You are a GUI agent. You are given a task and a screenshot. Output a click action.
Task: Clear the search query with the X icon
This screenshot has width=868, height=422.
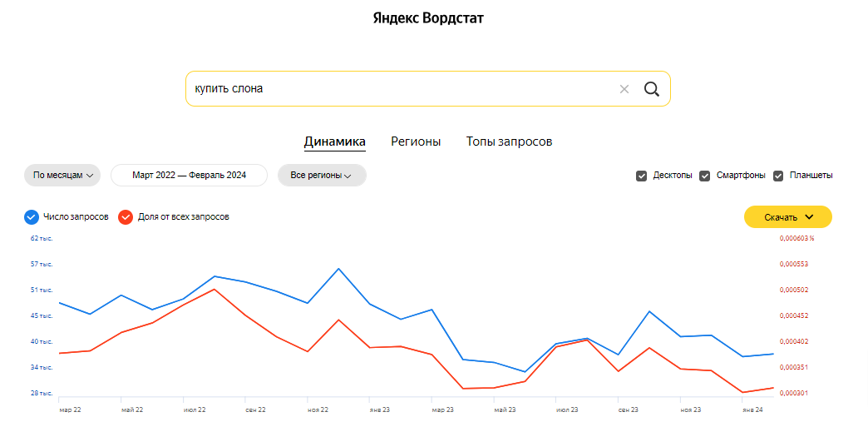pyautogui.click(x=624, y=89)
